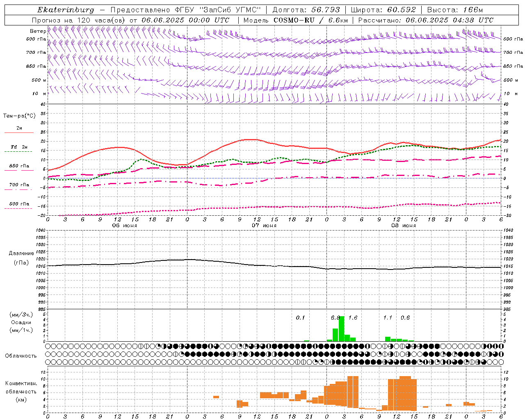Image resolution: width=525 pixels, height=420 pixels.
Task: Click the Давление pressure panel label
Action: (21, 253)
